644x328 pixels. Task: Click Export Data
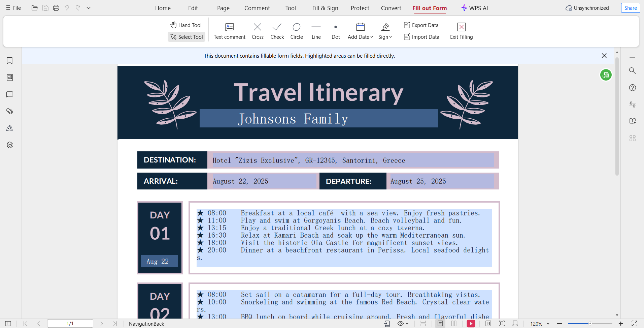[421, 25]
